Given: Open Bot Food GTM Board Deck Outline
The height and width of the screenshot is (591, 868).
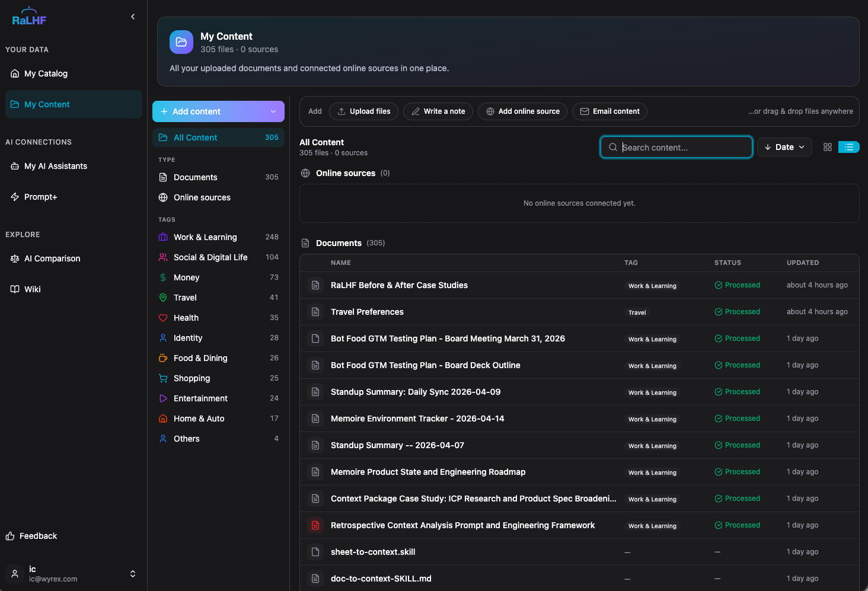Looking at the screenshot, I should (425, 365).
